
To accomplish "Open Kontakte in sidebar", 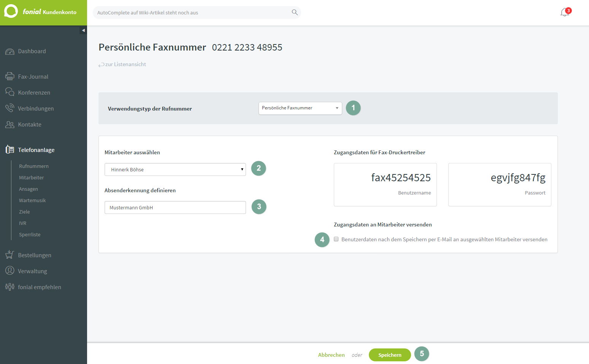I will coord(30,125).
